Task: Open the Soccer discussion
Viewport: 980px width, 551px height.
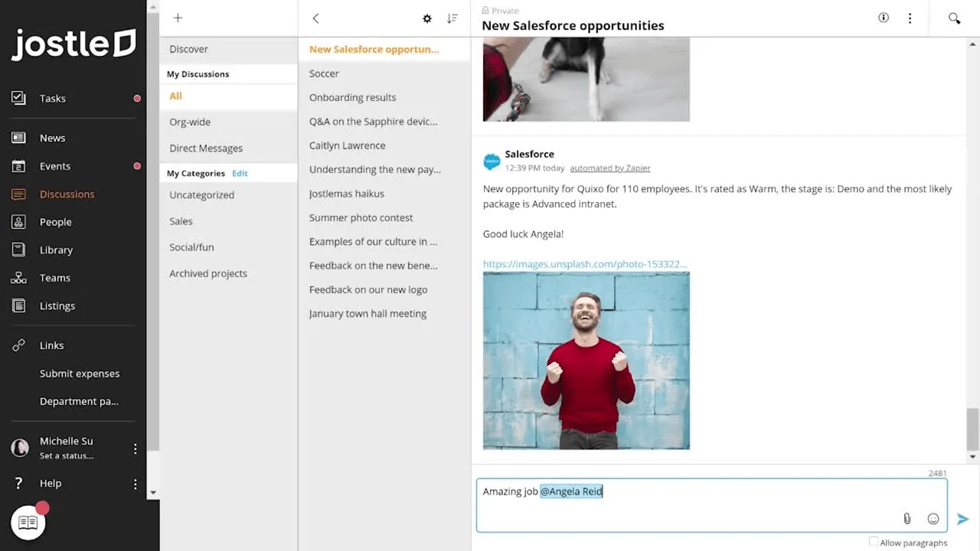Action: (x=324, y=73)
